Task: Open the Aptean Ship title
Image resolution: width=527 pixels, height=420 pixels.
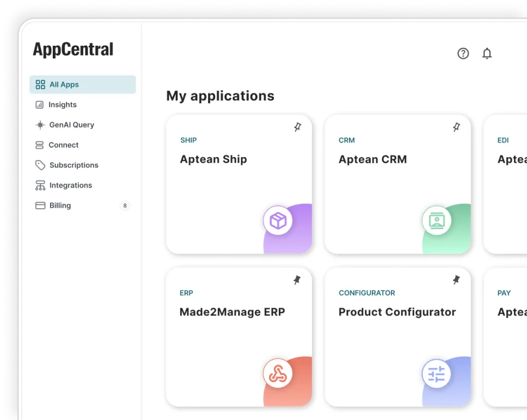Action: (213, 159)
